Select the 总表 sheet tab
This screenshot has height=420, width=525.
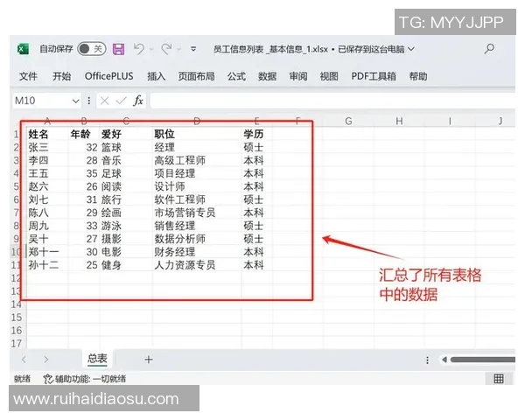click(x=97, y=359)
